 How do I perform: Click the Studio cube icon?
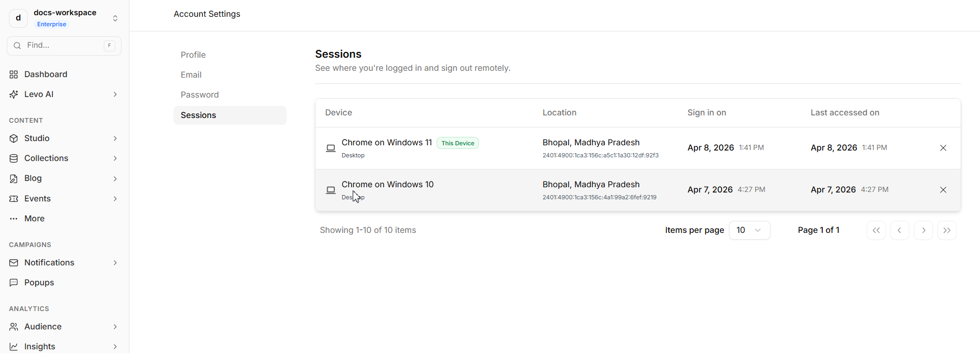(14, 138)
